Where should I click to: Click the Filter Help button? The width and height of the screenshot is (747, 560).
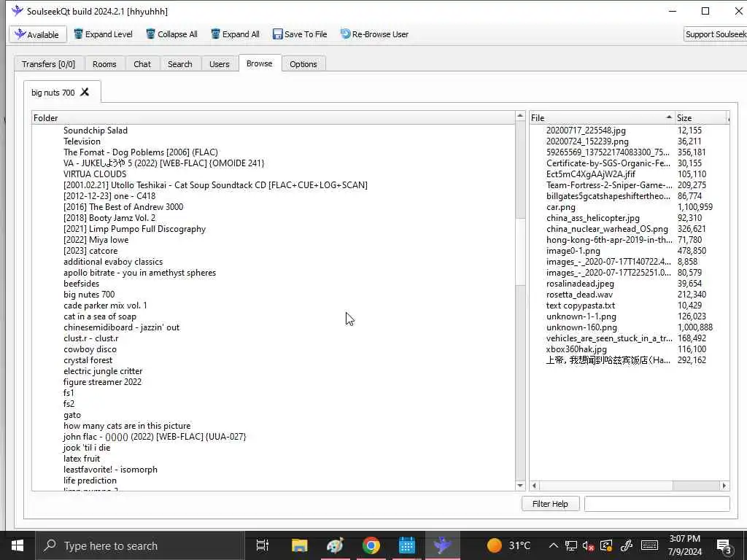(x=550, y=504)
